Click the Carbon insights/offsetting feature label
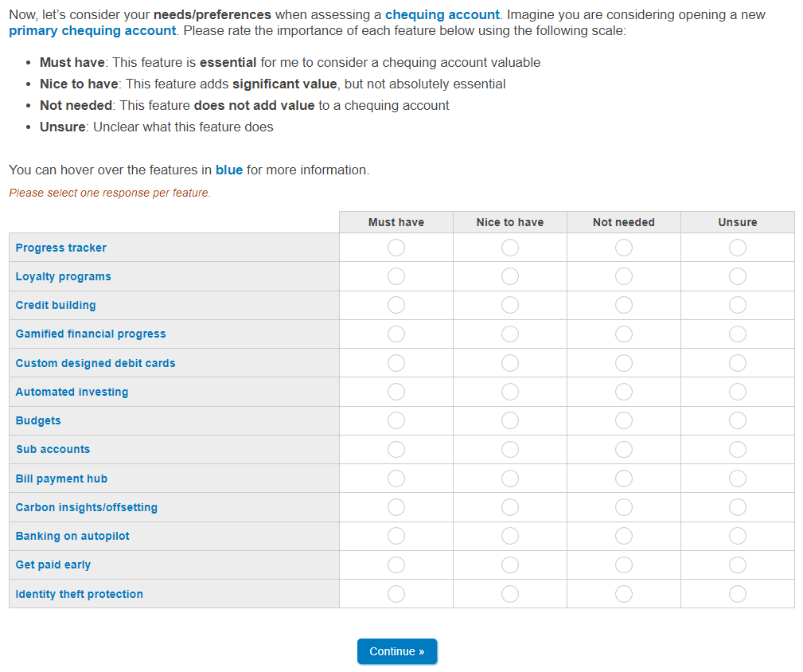Image resolution: width=803 pixels, height=672 pixels. click(87, 507)
